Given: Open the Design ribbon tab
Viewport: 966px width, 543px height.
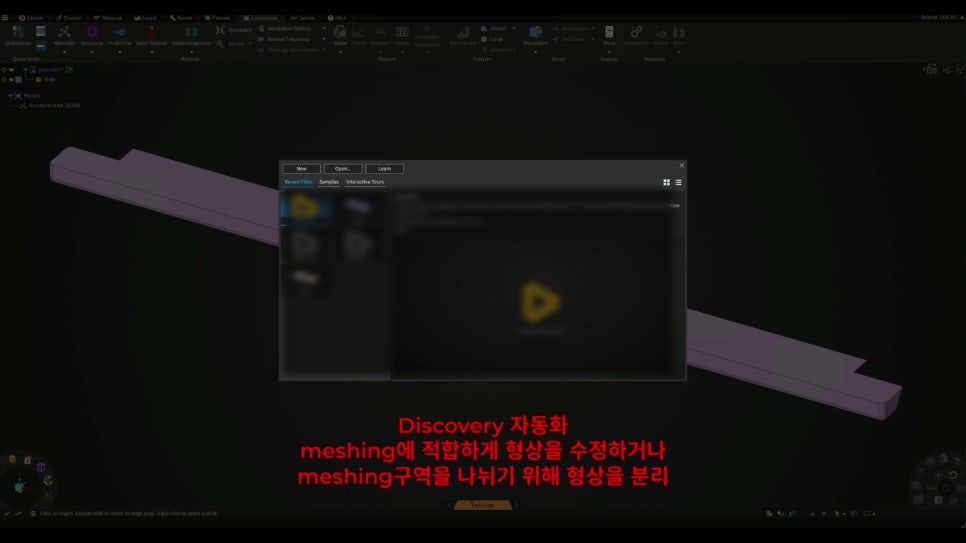Looking at the screenshot, I should [x=31, y=18].
